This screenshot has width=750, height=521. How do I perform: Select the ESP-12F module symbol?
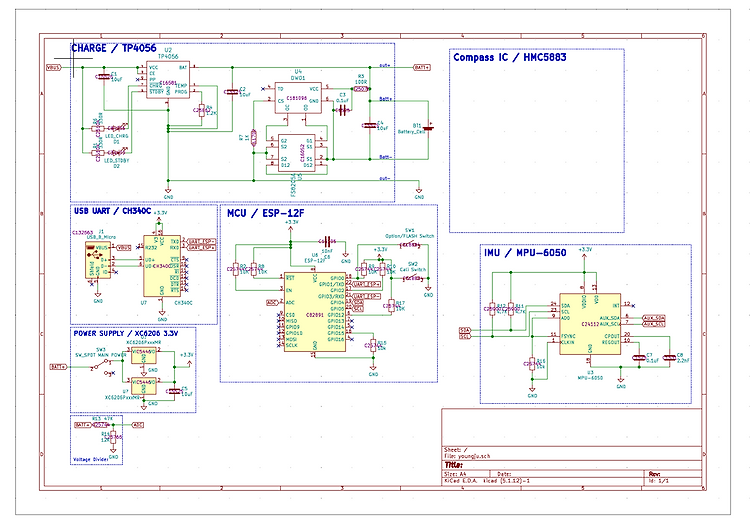[x=315, y=312]
